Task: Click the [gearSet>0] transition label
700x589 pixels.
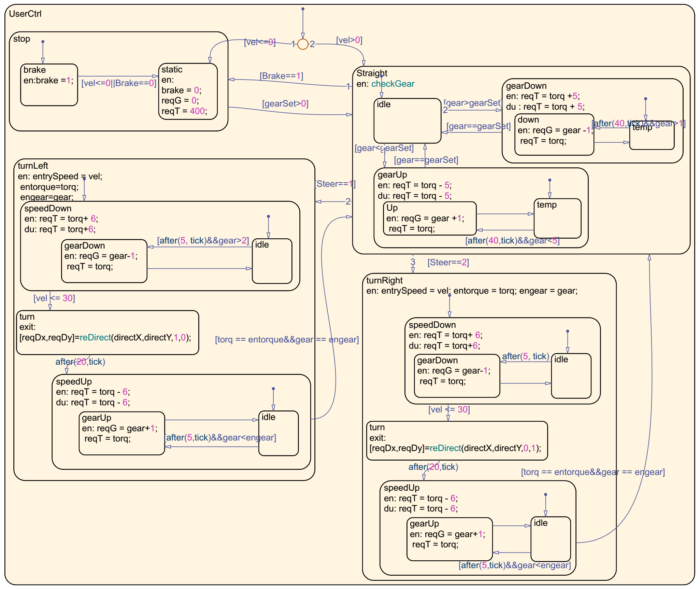Action: (x=285, y=103)
